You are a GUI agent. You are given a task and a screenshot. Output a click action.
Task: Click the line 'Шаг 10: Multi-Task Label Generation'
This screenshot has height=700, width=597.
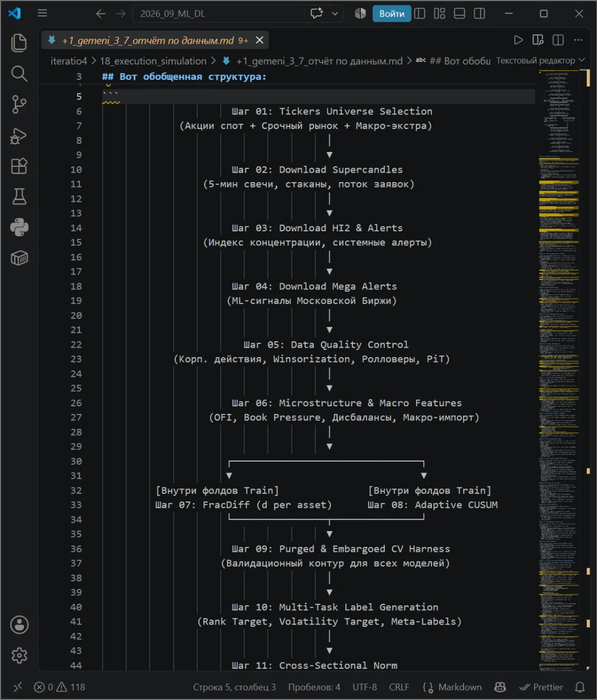tap(335, 607)
